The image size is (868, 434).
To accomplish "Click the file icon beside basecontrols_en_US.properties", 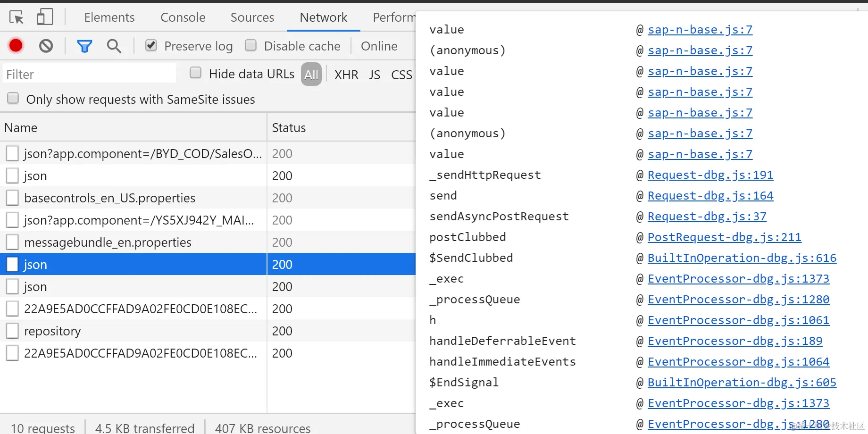I will 12,198.
